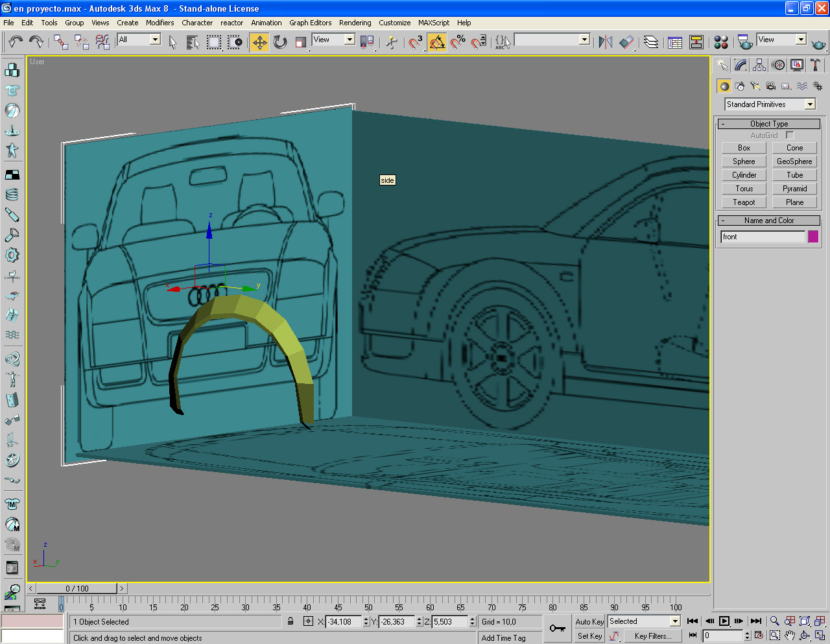Toggle the Selection Lock padlock
This screenshot has height=644, width=830.
(290, 621)
